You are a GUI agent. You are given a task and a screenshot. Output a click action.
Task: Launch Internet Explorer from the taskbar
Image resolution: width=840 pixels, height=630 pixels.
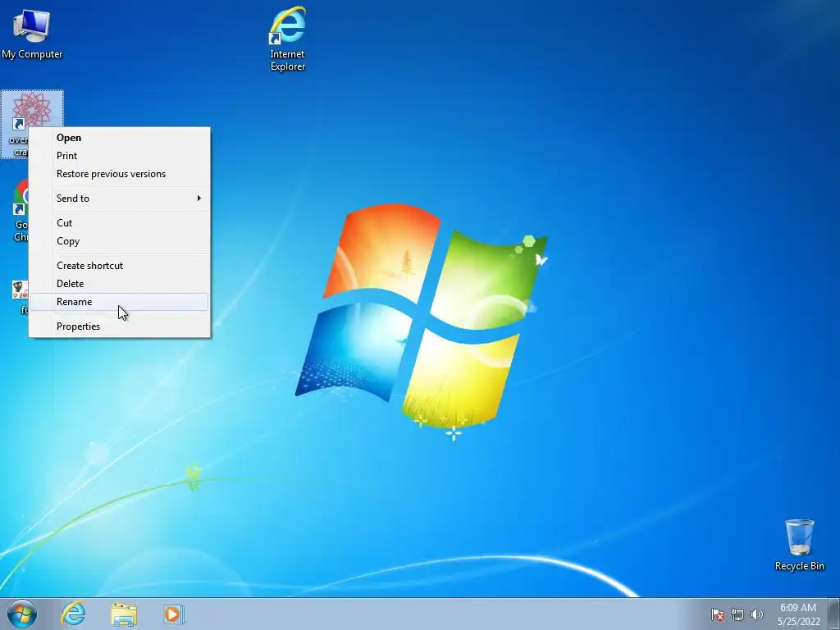(x=73, y=614)
